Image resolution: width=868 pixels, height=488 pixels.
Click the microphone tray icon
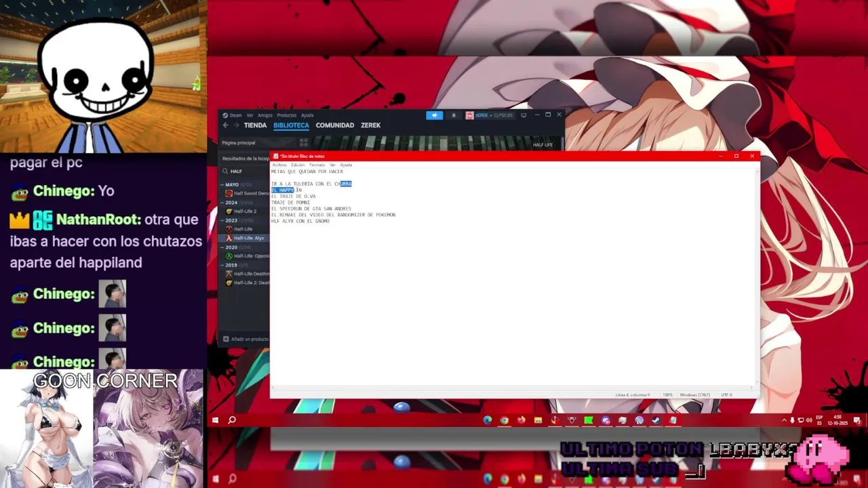[792, 420]
